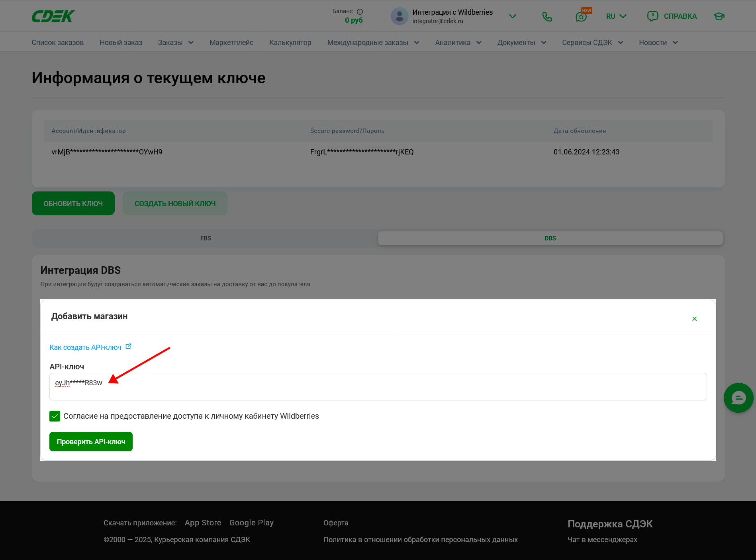Image resolution: width=756 pixels, height=560 pixels.
Task: Click external link icon beside API-ключ guide
Action: coord(128,346)
